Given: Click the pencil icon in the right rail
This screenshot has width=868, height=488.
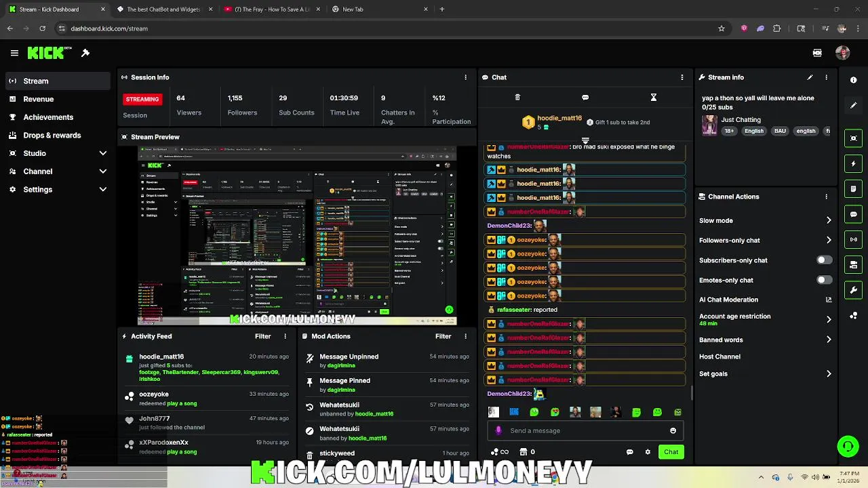Looking at the screenshot, I should pos(854,106).
